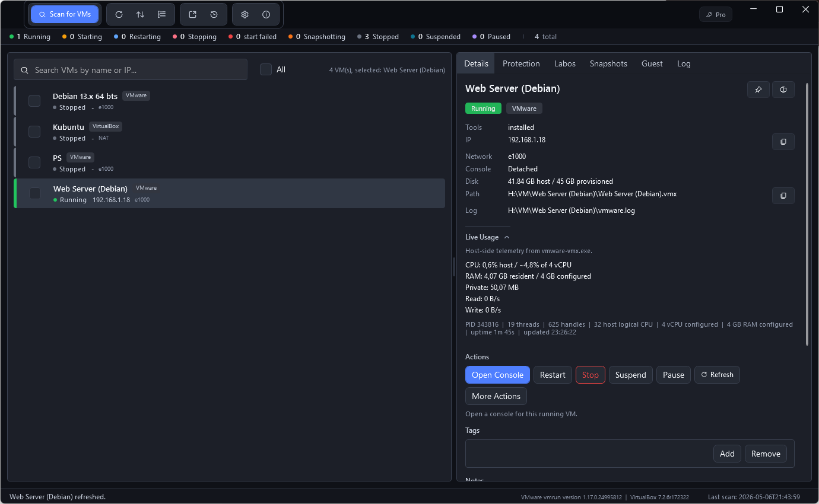Click the '0 Snapshotting' status counter

317,37
